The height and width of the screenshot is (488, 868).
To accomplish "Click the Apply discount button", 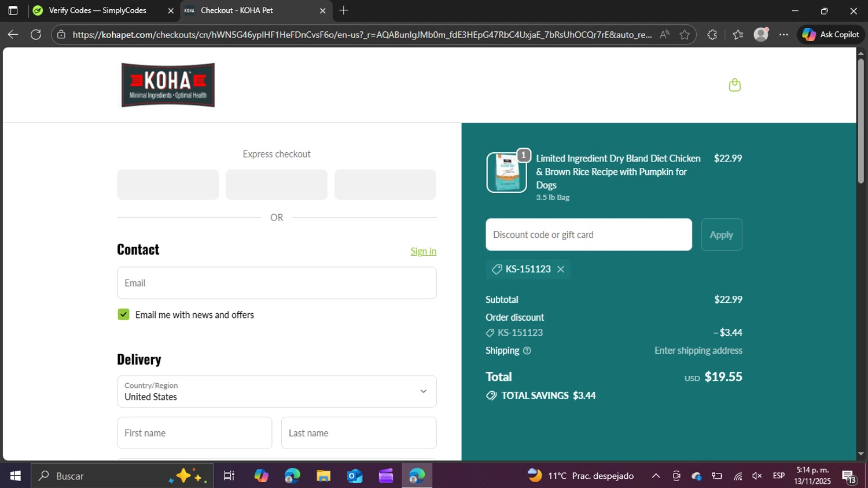I will tap(722, 234).
